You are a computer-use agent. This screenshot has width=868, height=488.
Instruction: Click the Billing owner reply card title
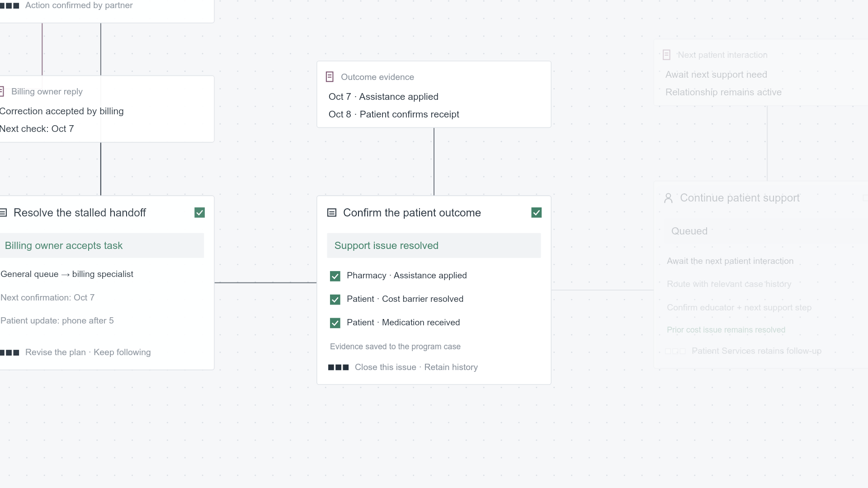click(47, 92)
